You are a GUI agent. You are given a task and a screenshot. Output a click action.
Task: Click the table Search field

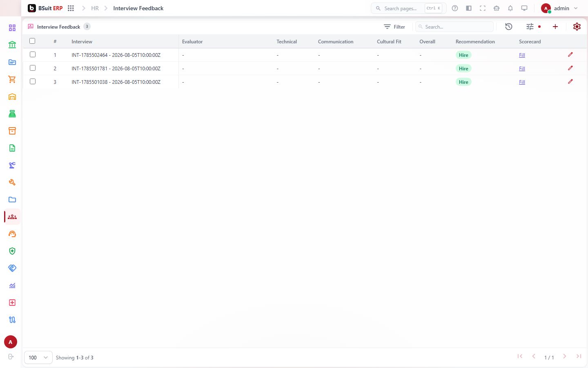pos(454,27)
